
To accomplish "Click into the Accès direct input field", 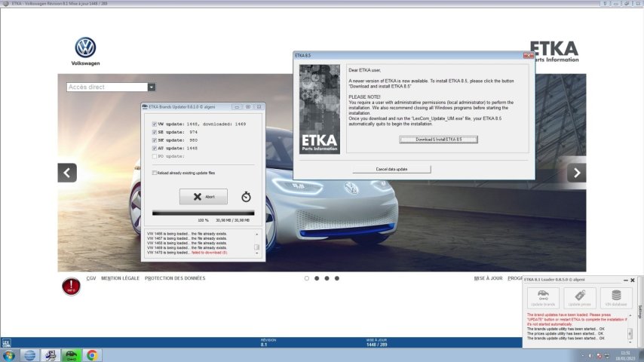I will click(x=107, y=87).
